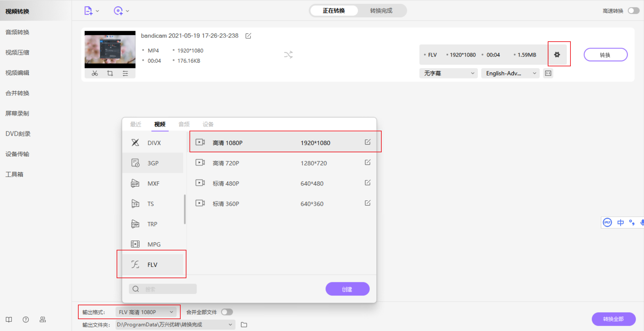
Task: Expand the 无字幕 subtitle dropdown
Action: (x=448, y=73)
